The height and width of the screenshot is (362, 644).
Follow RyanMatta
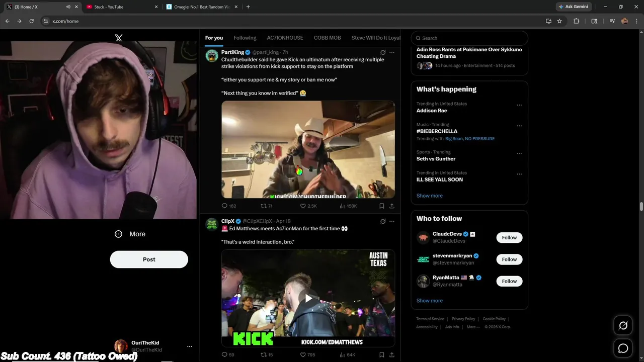[509, 281]
